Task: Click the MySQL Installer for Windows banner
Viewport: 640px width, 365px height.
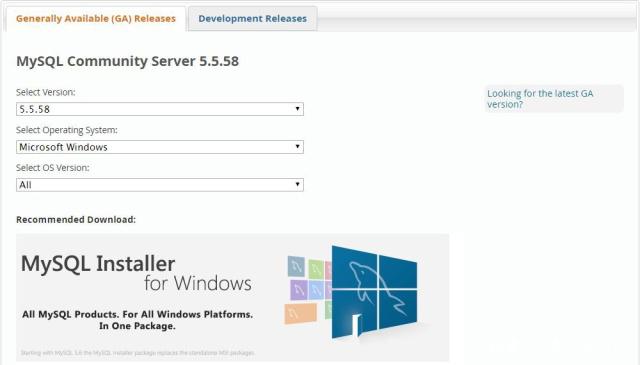Action: pos(233,298)
